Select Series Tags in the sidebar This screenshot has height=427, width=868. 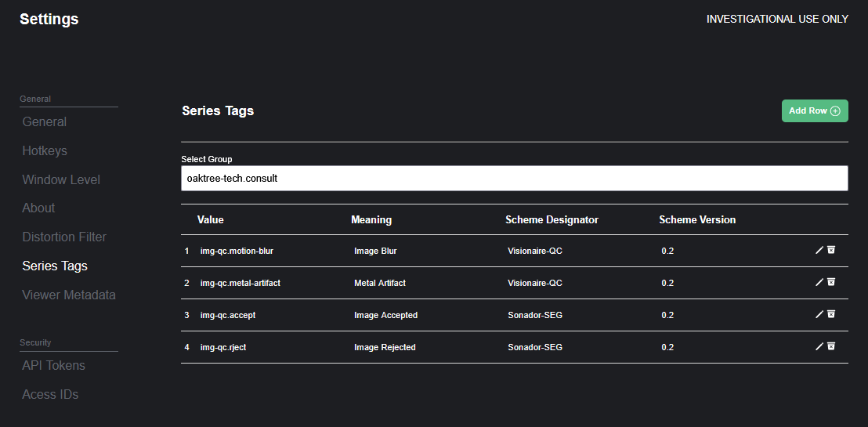(x=55, y=266)
